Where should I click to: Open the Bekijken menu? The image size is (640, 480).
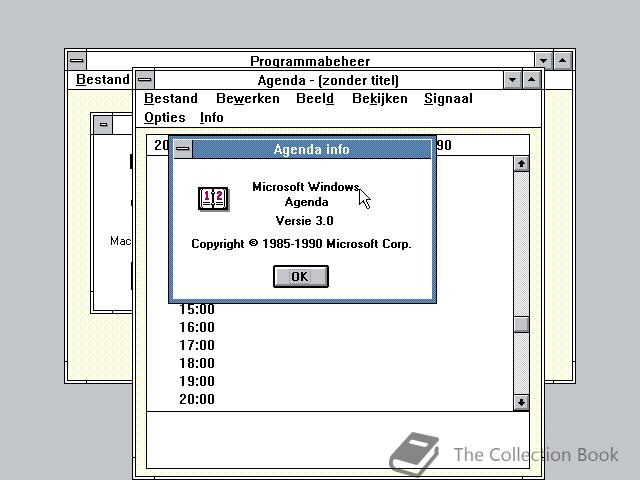pyautogui.click(x=380, y=99)
